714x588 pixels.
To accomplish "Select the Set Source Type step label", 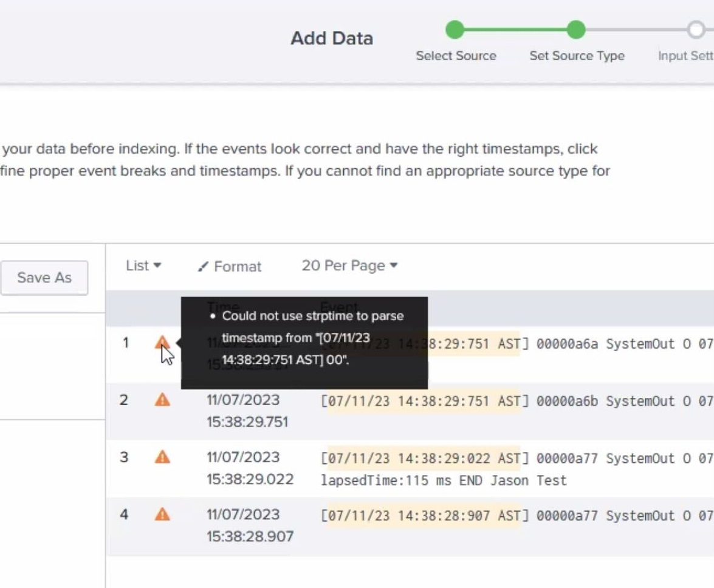I will pyautogui.click(x=577, y=56).
